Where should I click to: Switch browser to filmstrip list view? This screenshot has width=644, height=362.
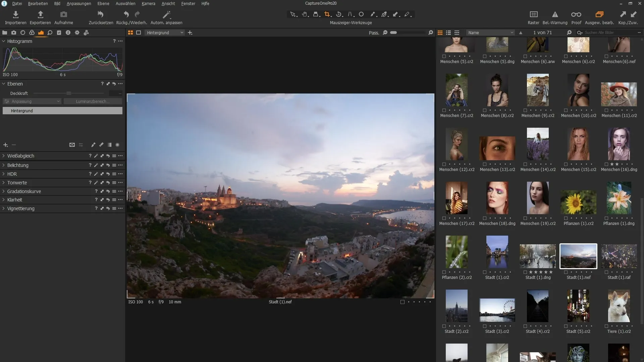pyautogui.click(x=457, y=33)
